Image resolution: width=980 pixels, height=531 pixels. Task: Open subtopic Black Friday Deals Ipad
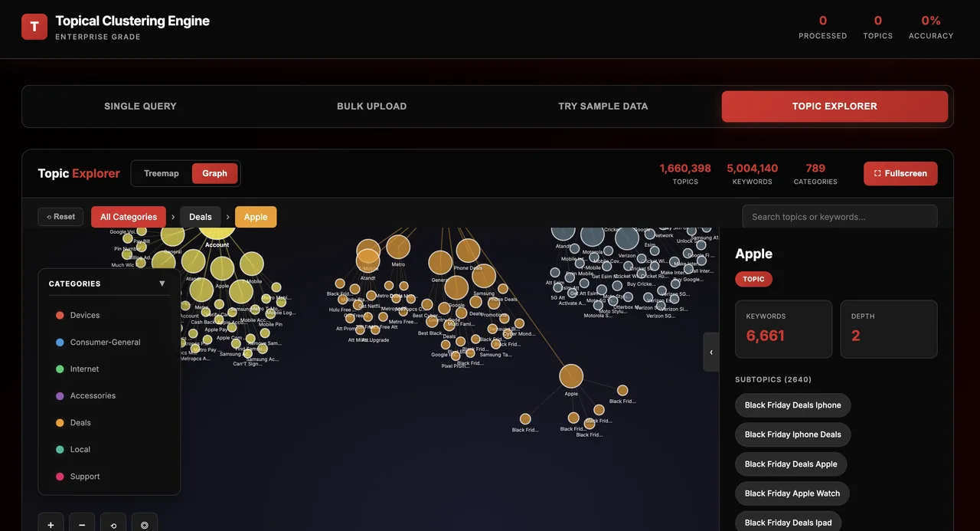click(788, 523)
